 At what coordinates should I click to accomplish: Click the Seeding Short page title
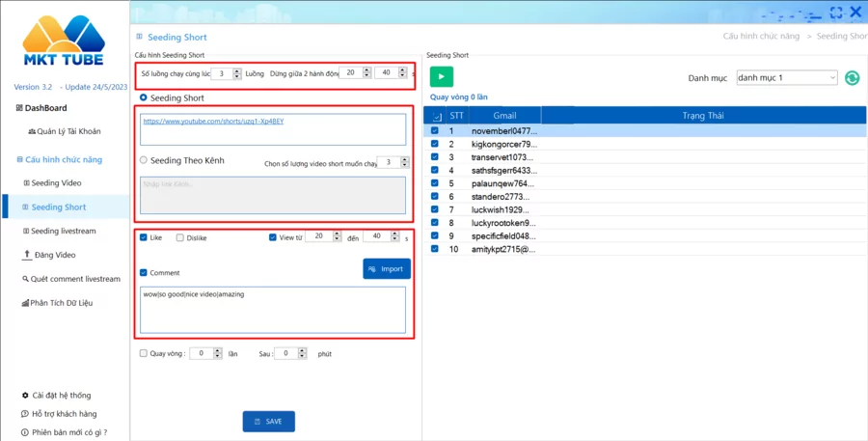click(177, 37)
